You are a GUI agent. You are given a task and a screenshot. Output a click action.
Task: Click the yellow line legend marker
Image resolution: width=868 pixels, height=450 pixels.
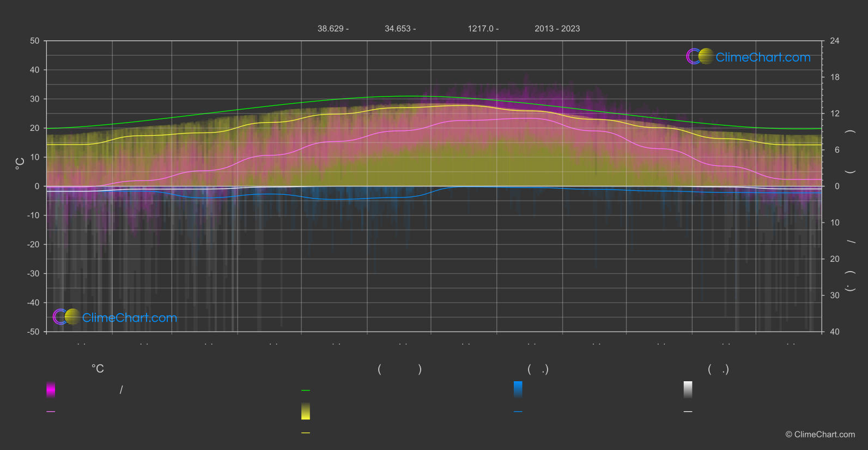[306, 433]
